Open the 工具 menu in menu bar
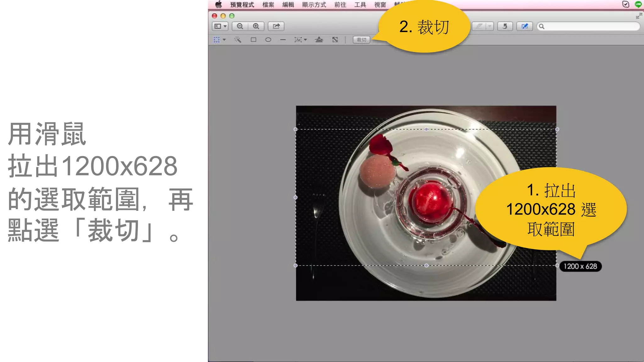The width and height of the screenshot is (644, 362). (x=360, y=5)
